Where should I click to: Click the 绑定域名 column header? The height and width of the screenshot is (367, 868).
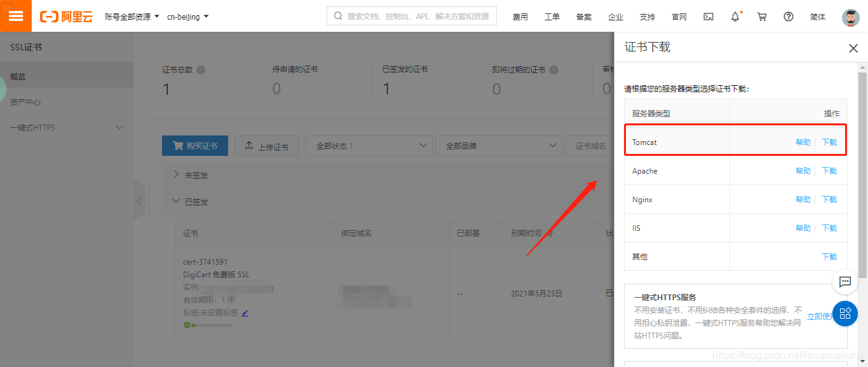tap(356, 233)
